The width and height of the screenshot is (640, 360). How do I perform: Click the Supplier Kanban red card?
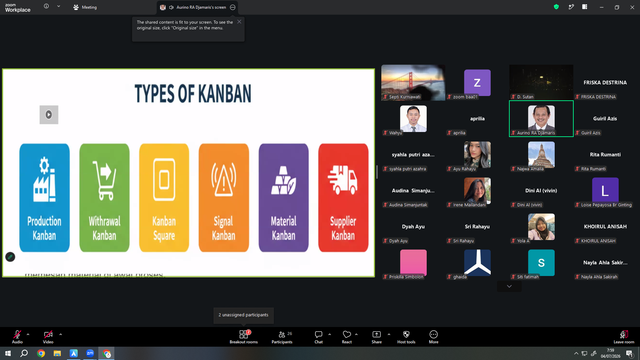click(x=343, y=198)
